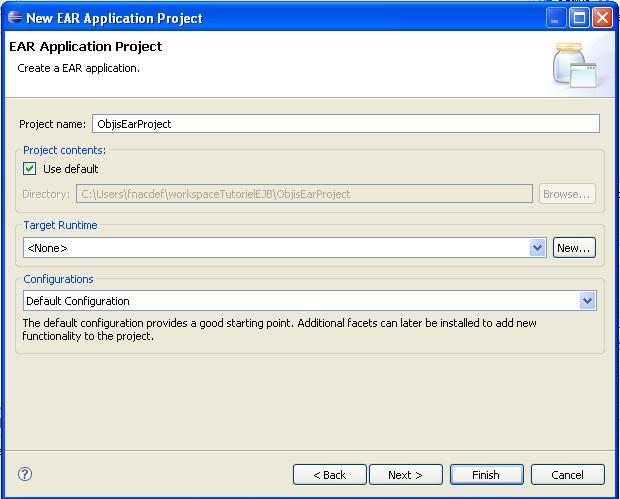Click the Directory path field
620x499 pixels.
point(304,194)
